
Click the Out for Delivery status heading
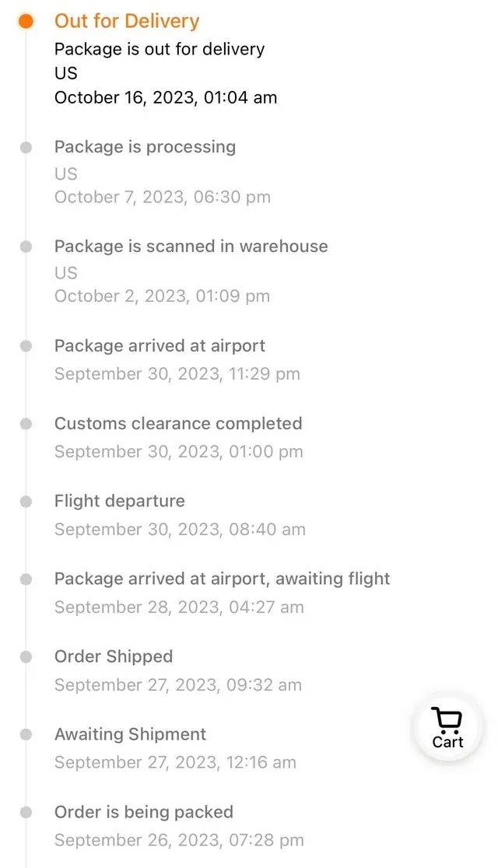[127, 21]
